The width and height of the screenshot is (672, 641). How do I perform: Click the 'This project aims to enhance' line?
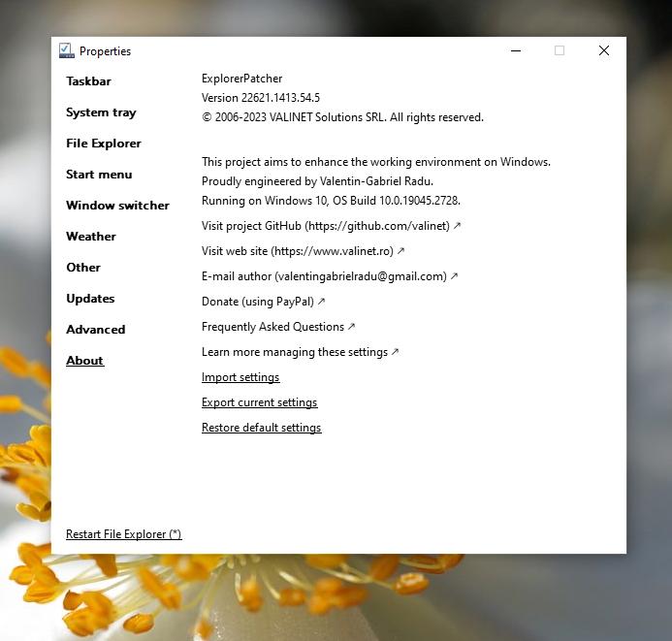376,162
